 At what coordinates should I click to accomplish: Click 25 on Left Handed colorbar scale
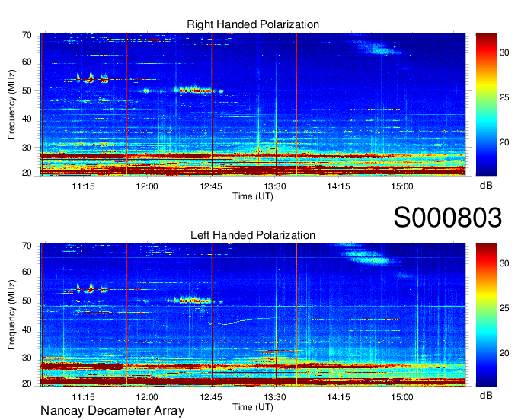[504, 308]
